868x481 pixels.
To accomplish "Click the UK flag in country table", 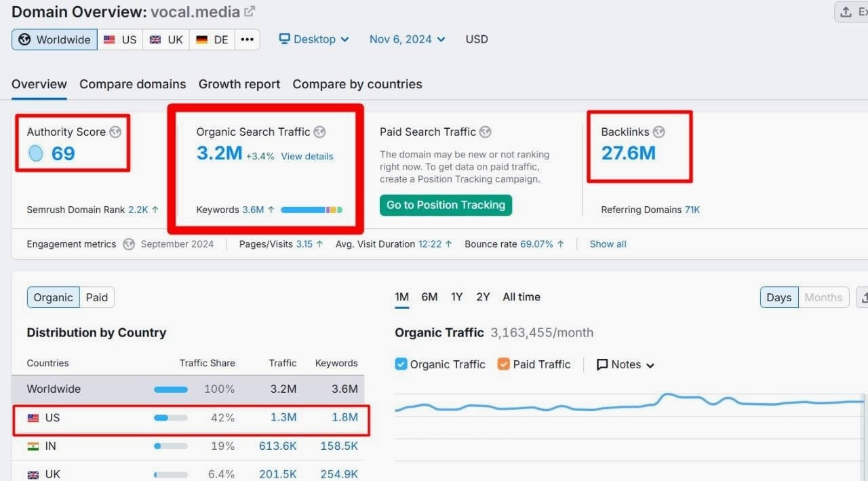I will (33, 475).
